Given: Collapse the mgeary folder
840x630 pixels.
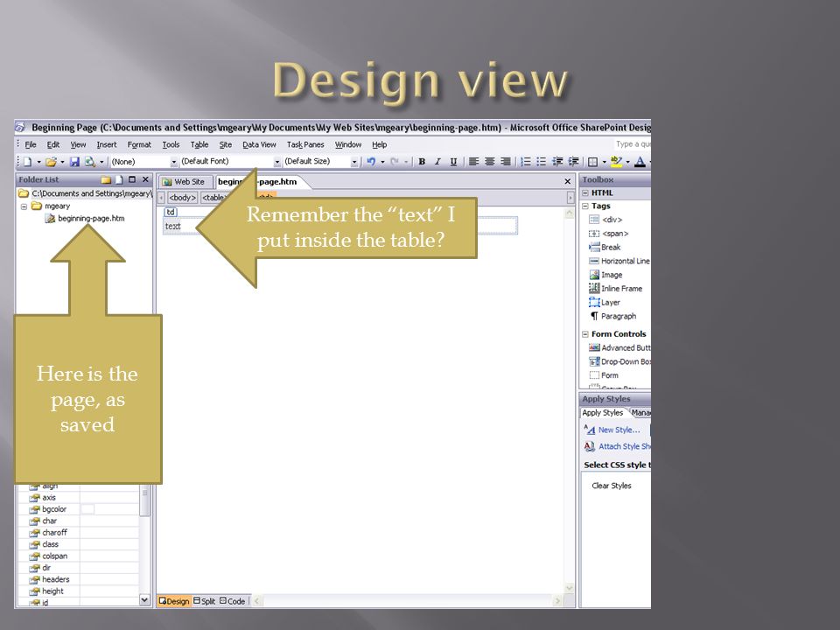Looking at the screenshot, I should (24, 206).
